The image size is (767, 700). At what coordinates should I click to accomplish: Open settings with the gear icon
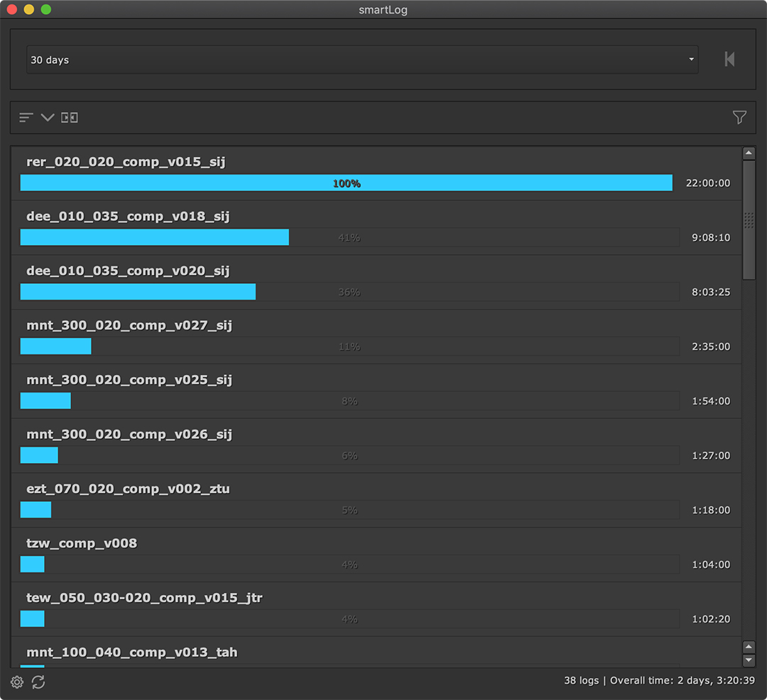17,682
